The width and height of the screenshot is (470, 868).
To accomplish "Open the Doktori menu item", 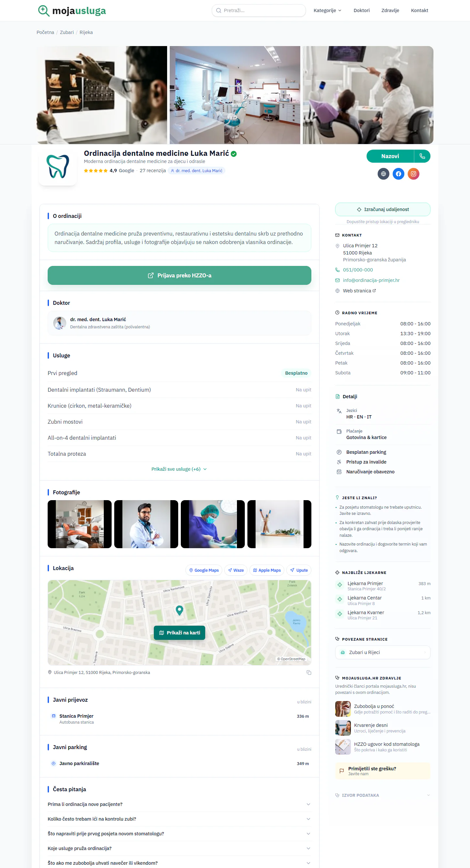I will 362,10.
